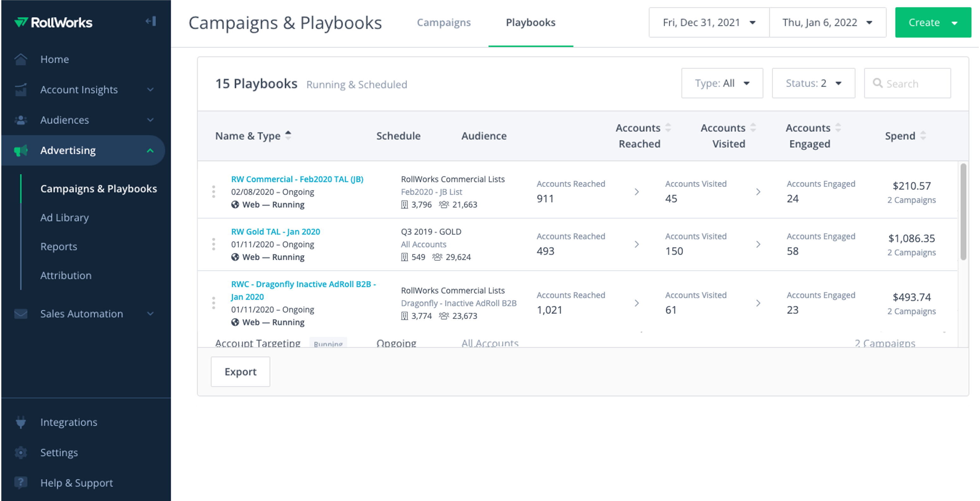Select the Playbooks tab
Viewport: 980px width, 501px height.
(531, 22)
